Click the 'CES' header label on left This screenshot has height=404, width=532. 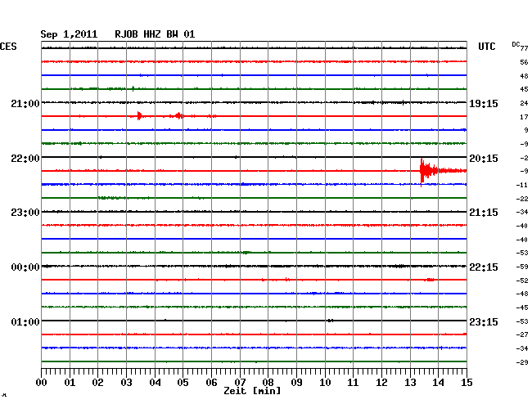point(8,47)
